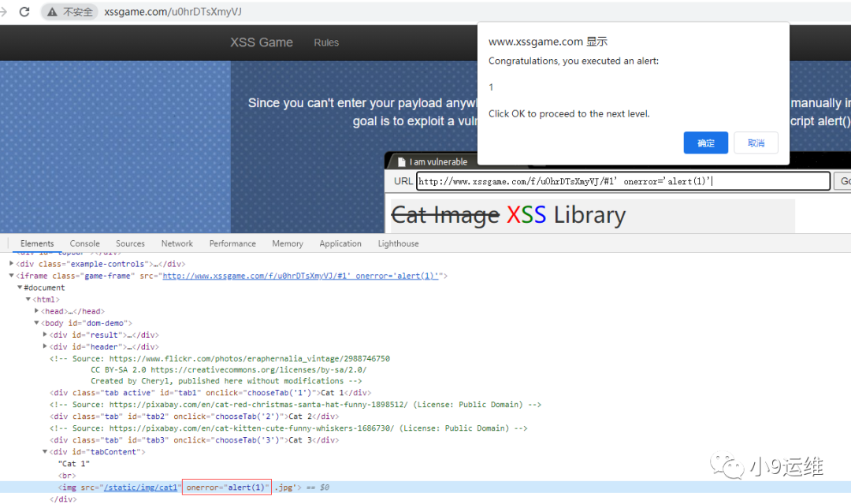Collapse the body id dom-demo node
The width and height of the screenshot is (851, 504).
(36, 323)
